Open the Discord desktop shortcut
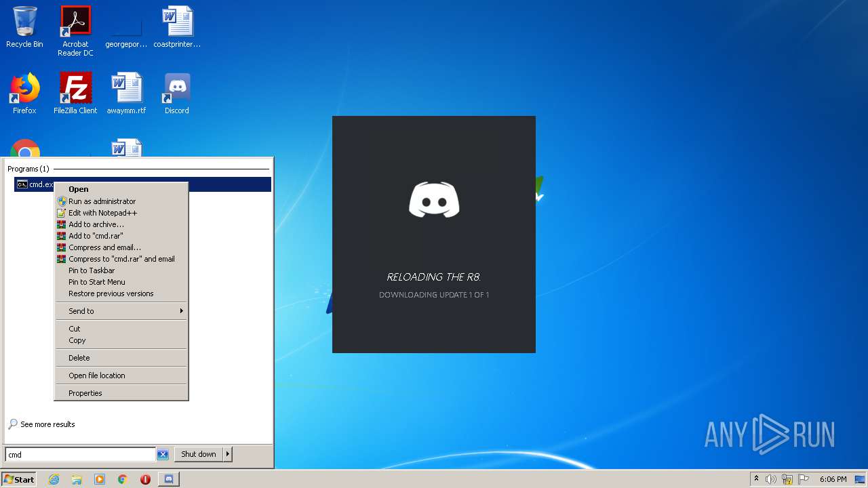The height and width of the screenshot is (488, 868). [x=177, y=94]
